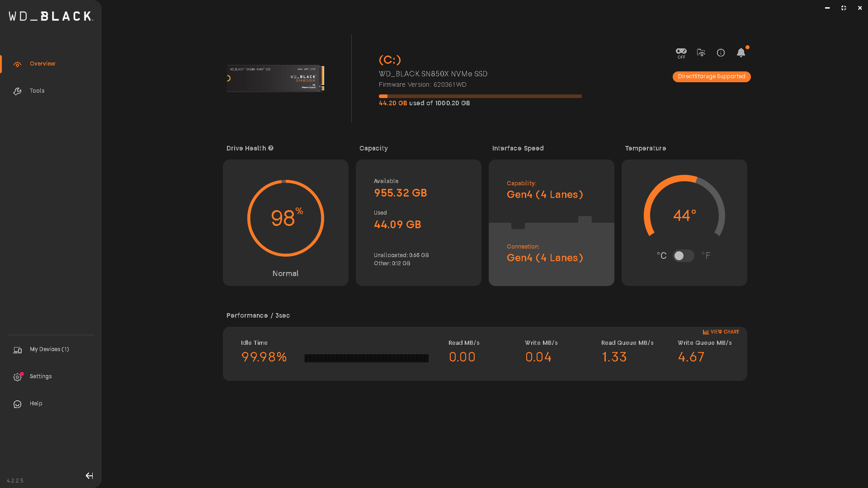
Task: Click the WD_BLACK SN850X drive image
Action: tap(276, 78)
